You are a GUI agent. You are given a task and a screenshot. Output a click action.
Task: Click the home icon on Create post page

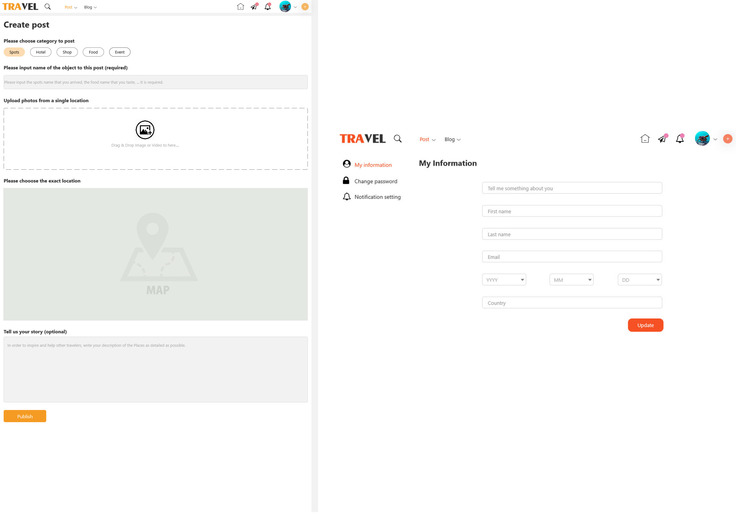click(x=240, y=7)
